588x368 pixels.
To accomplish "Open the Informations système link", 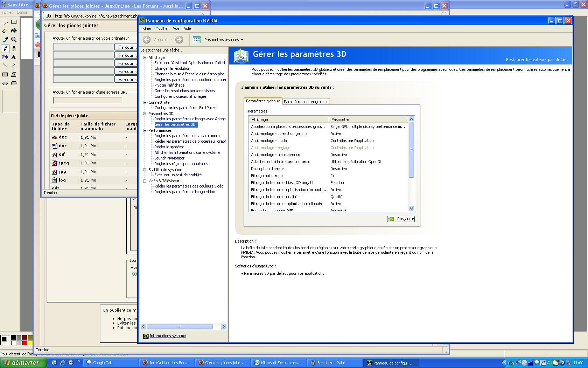I will tap(168, 336).
